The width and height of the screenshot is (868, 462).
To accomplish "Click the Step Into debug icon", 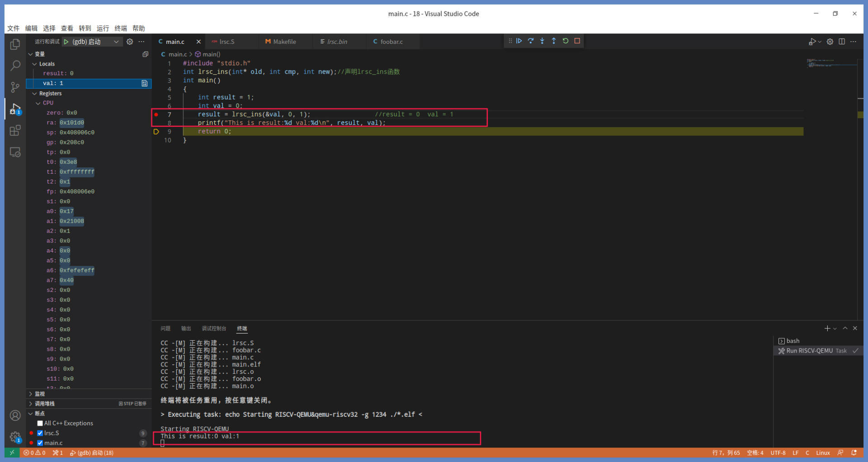I will tap(542, 41).
